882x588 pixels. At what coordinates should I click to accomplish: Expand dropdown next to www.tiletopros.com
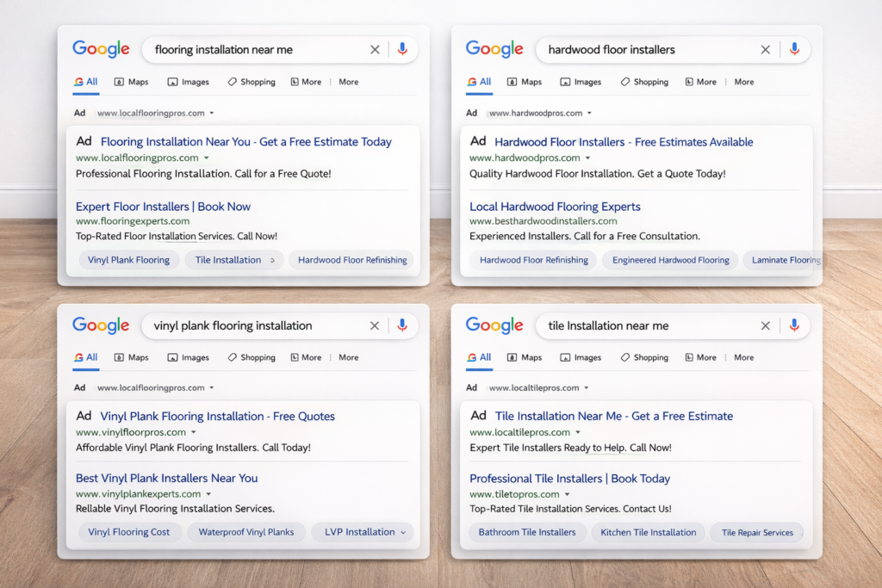click(567, 495)
